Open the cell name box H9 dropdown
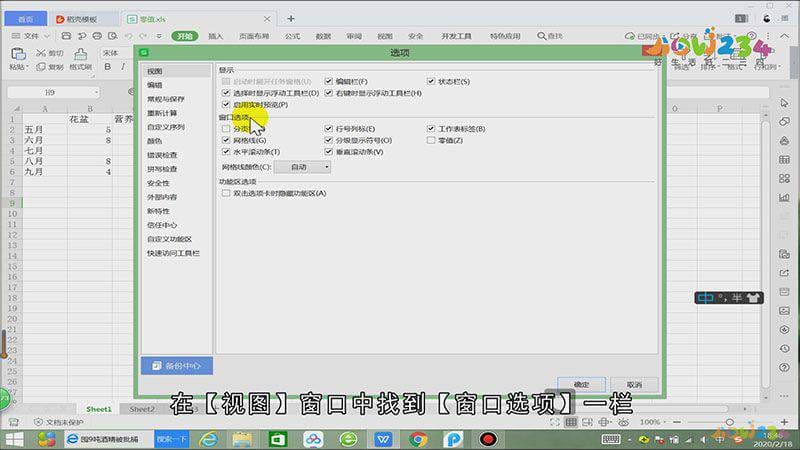 (x=96, y=92)
